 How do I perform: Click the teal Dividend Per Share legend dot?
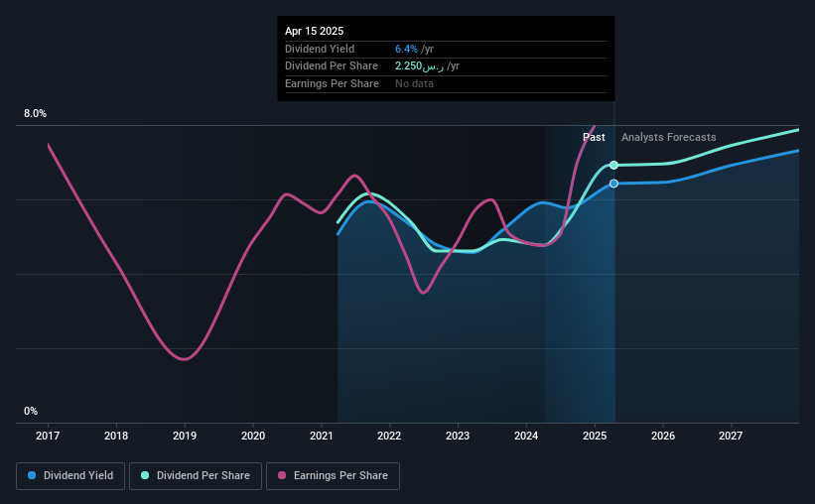click(145, 475)
